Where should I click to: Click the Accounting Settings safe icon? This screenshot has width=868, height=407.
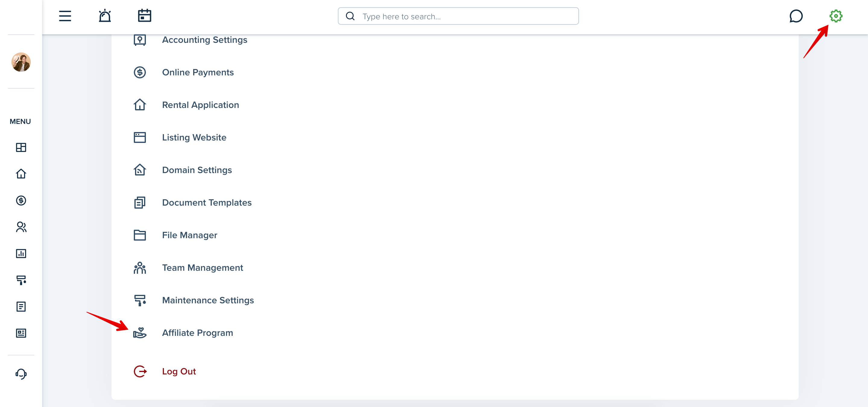[140, 40]
